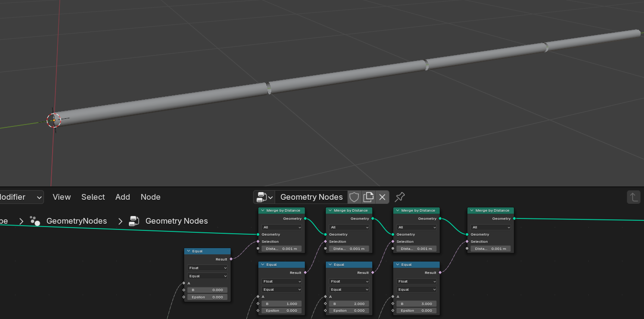Click Epsilon field on B 3.000 Equal node
Viewport: 644px width, 319px height.
[x=417, y=310]
